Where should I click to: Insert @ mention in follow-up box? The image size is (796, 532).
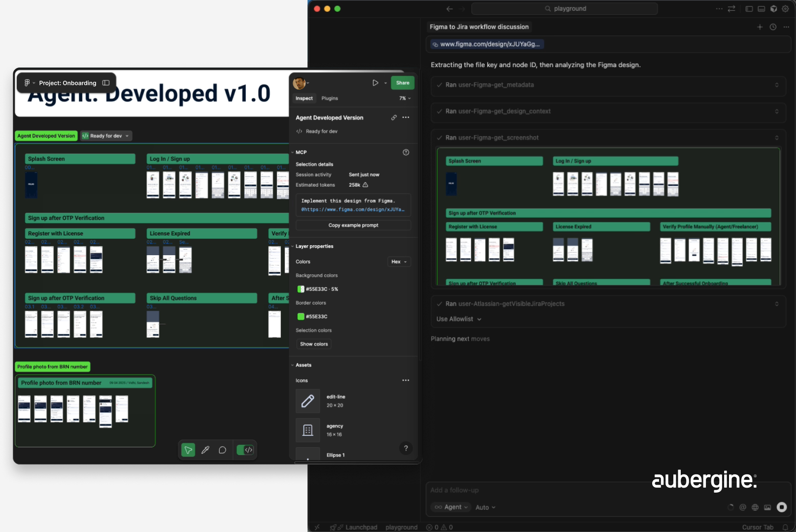743,507
